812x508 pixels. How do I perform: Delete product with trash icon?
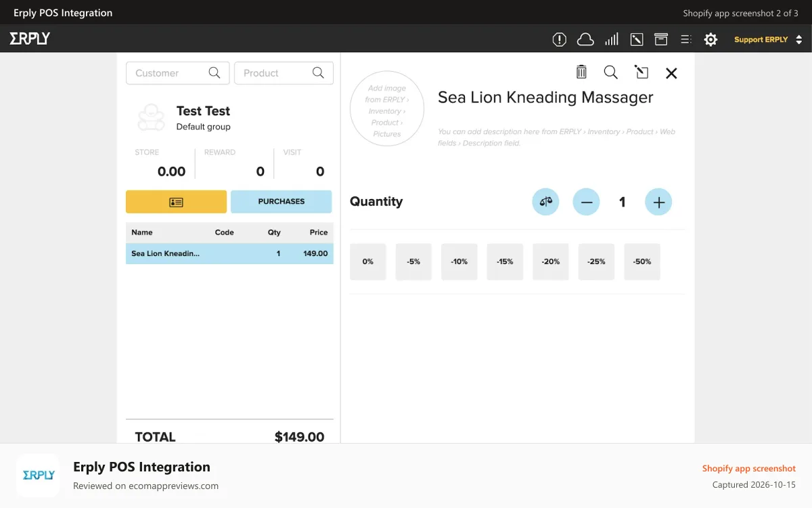pyautogui.click(x=581, y=72)
